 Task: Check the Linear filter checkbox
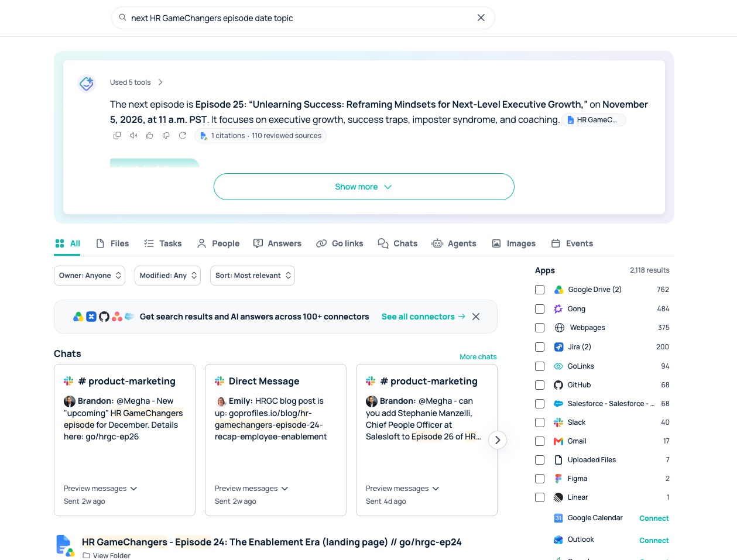tap(540, 497)
